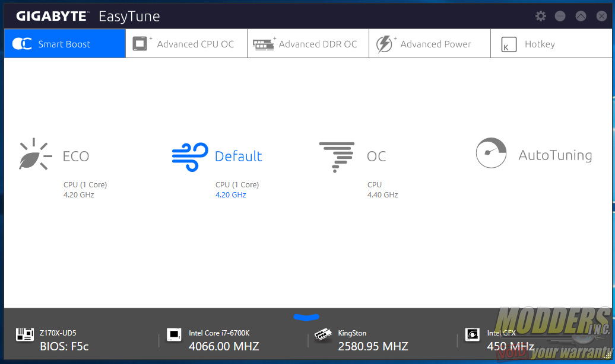This screenshot has width=615, height=364.
Task: Select the OC mode label
Action: (x=376, y=157)
